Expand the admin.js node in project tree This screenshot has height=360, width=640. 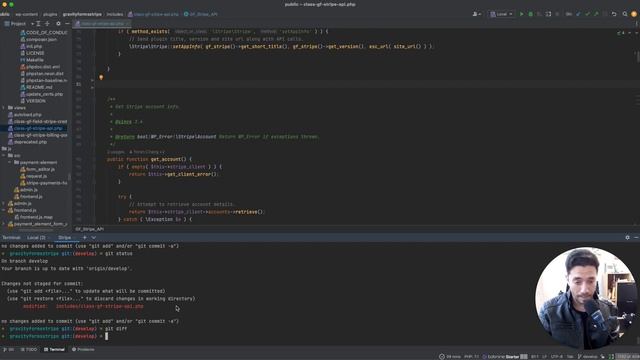(x=4, y=203)
